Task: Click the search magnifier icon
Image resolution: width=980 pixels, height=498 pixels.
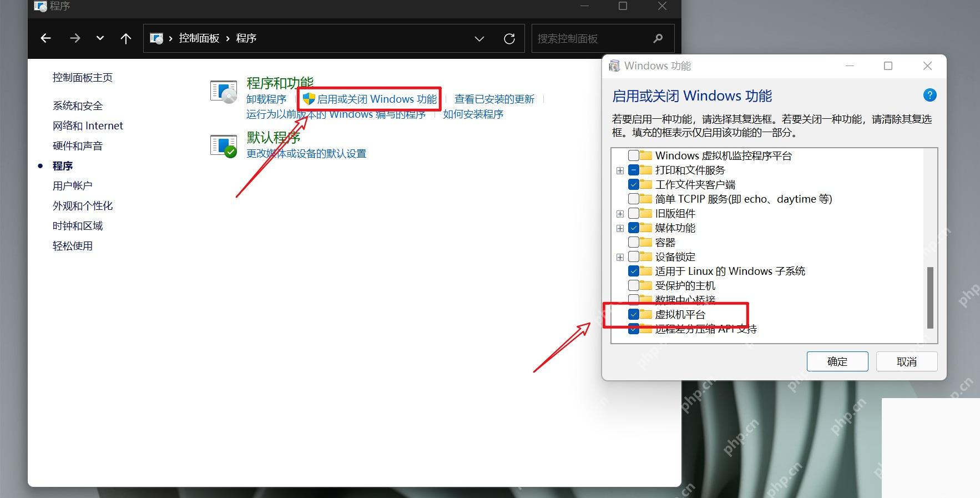Action: pos(658,38)
